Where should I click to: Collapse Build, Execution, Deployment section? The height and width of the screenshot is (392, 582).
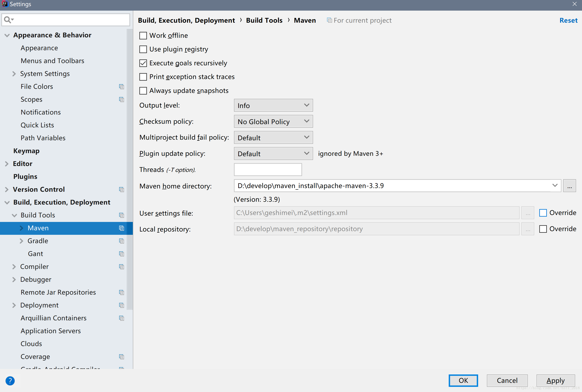[7, 203]
